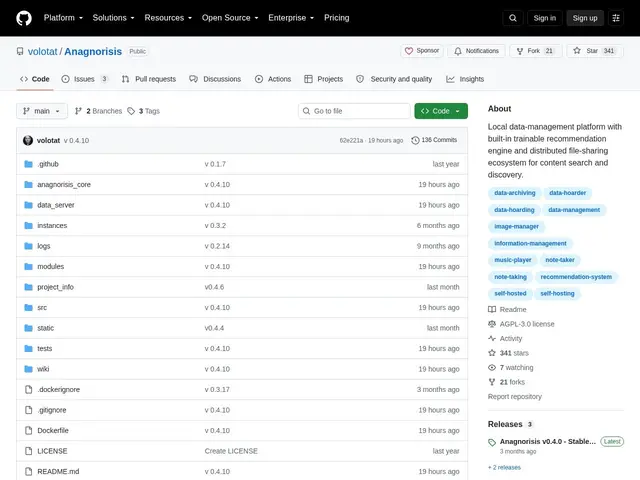The width and height of the screenshot is (640, 480).
Task: Click the folder icon for data_server
Action: tap(28, 205)
